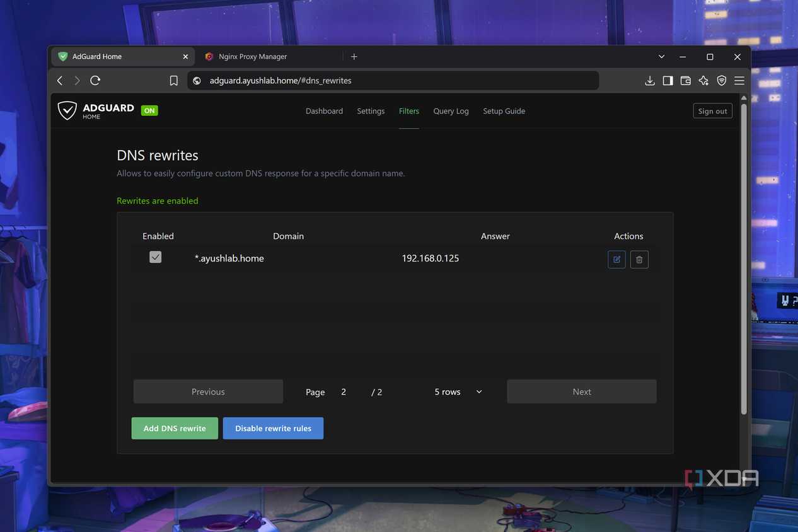Click the Actions column header
The height and width of the screenshot is (532, 798).
(x=628, y=236)
